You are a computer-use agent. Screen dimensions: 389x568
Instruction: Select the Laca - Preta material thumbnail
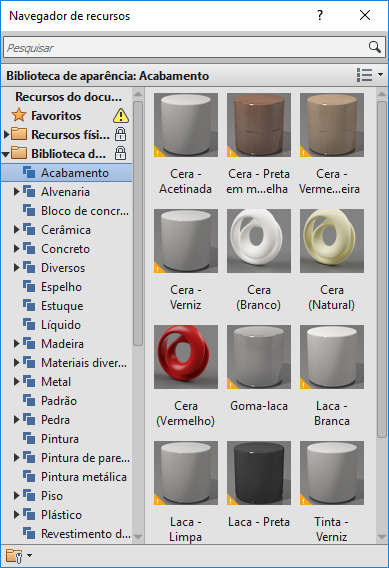[x=259, y=473]
